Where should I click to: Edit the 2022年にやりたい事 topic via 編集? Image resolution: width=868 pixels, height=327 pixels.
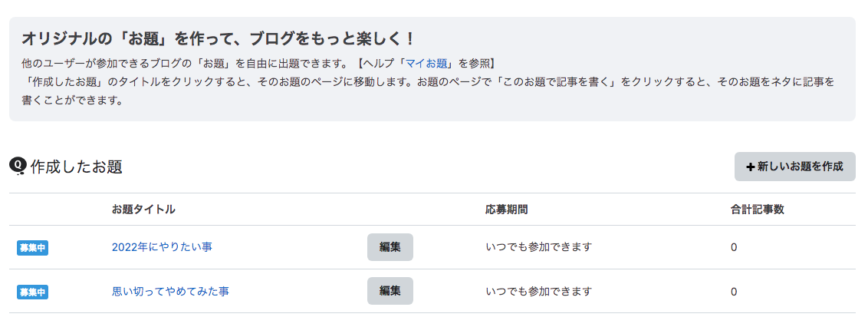(x=390, y=247)
